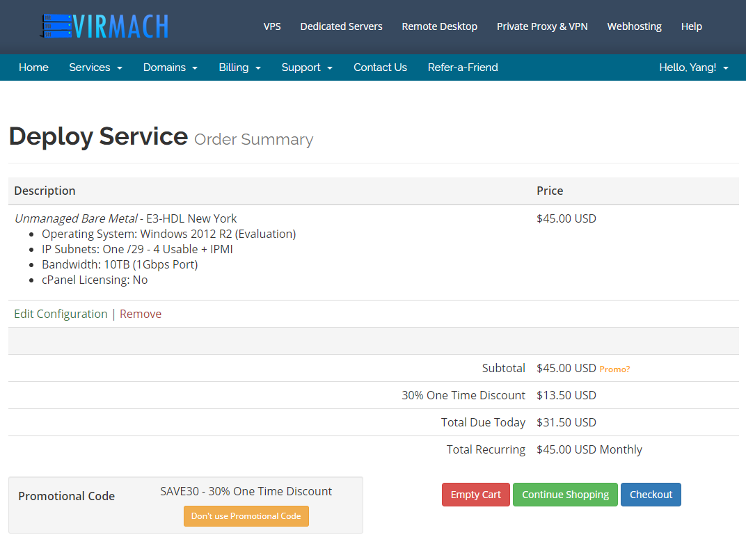Click the orange Promo? link

pyautogui.click(x=614, y=369)
